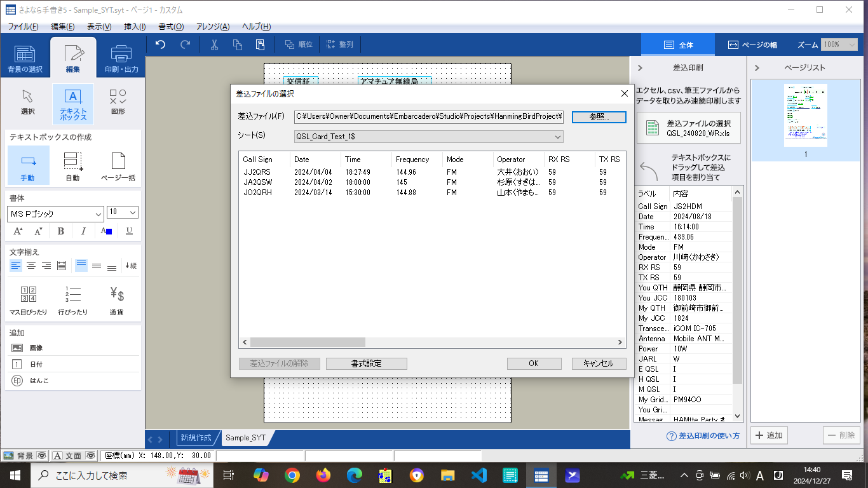
Task: Switch to 背景の選択 tab
Action: point(25,58)
